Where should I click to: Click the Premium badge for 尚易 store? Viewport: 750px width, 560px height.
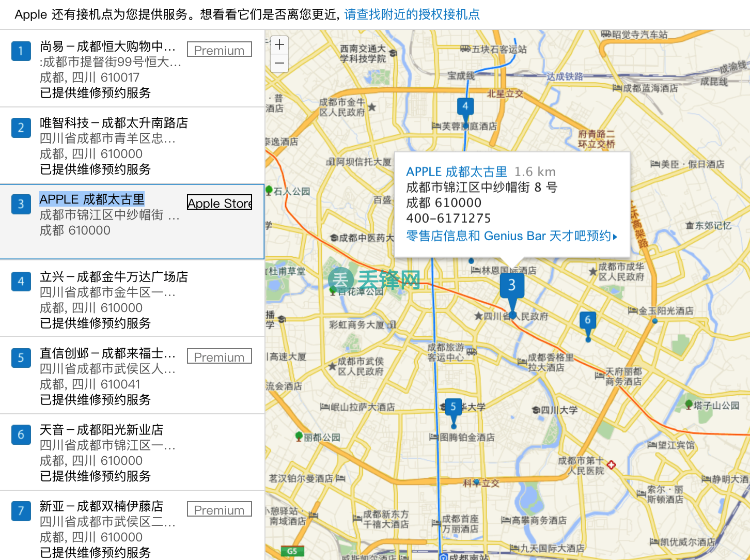[220, 50]
